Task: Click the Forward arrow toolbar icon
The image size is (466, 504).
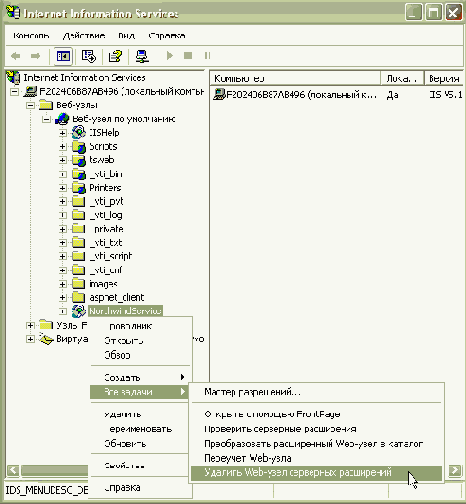Action: coord(35,56)
